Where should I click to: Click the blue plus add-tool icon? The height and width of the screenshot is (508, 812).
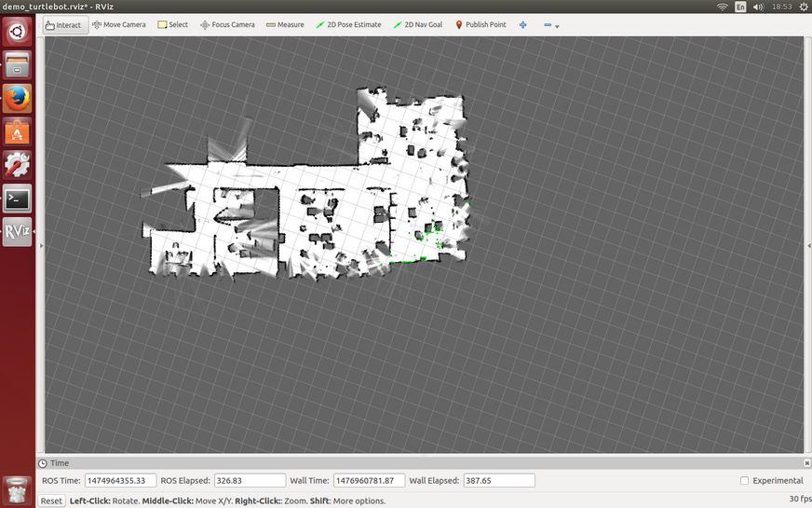(522, 25)
